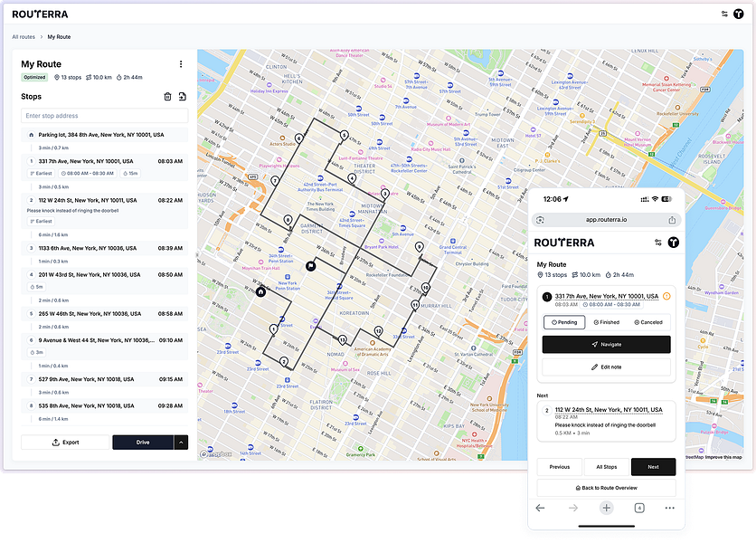Viewport: 756px width, 543px height.
Task: Set stop status to Pending
Action: [564, 322]
